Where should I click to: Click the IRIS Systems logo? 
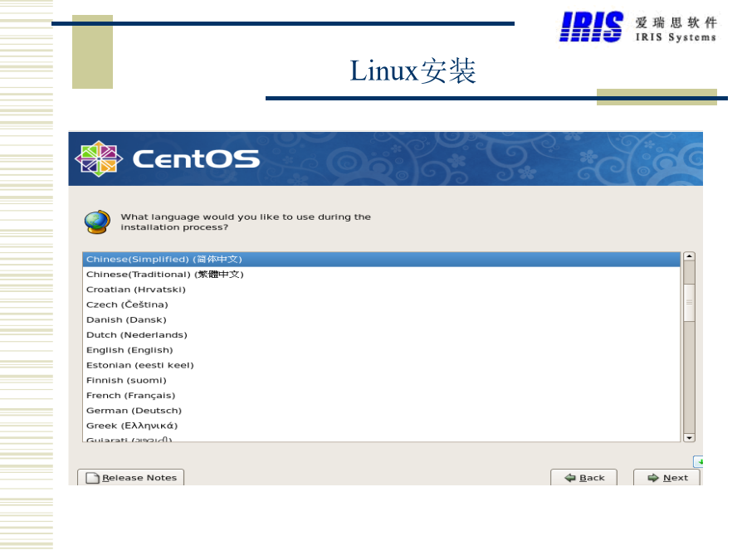tap(638, 27)
